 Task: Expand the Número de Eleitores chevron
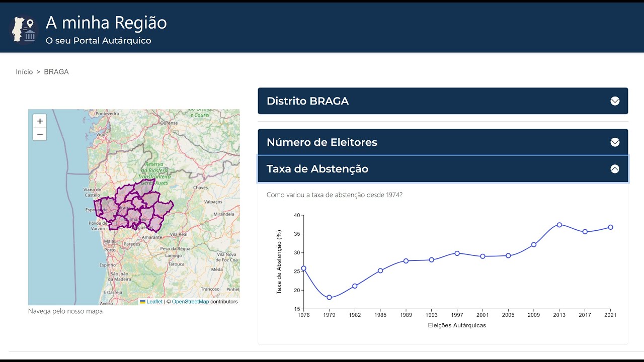point(615,142)
